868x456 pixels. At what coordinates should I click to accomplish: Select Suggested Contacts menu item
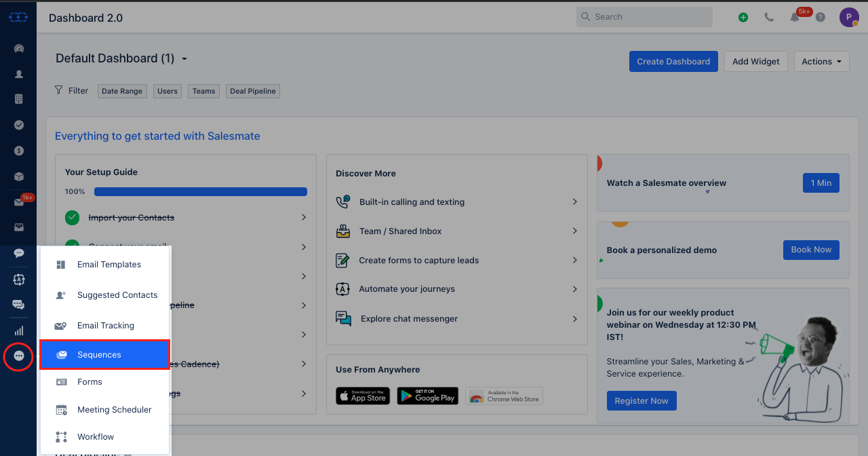pyautogui.click(x=104, y=295)
